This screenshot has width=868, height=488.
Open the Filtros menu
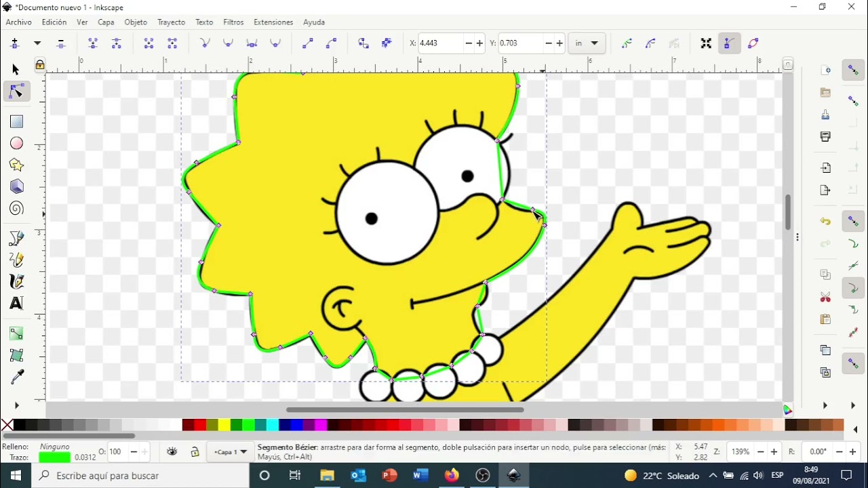[x=233, y=22]
